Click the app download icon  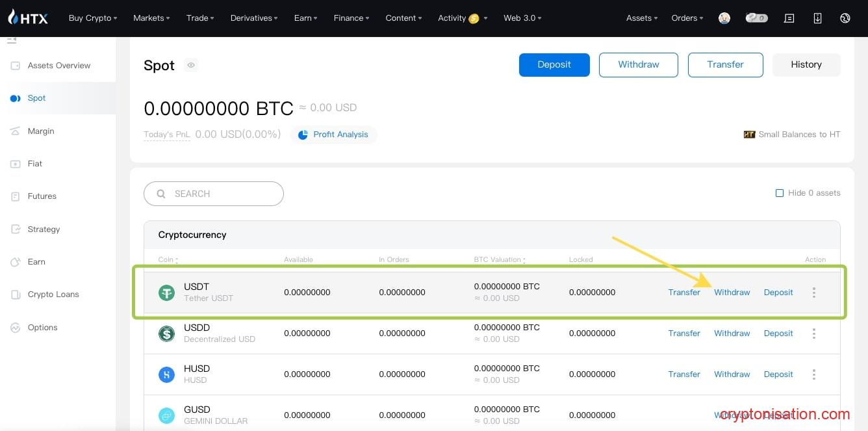click(x=817, y=18)
